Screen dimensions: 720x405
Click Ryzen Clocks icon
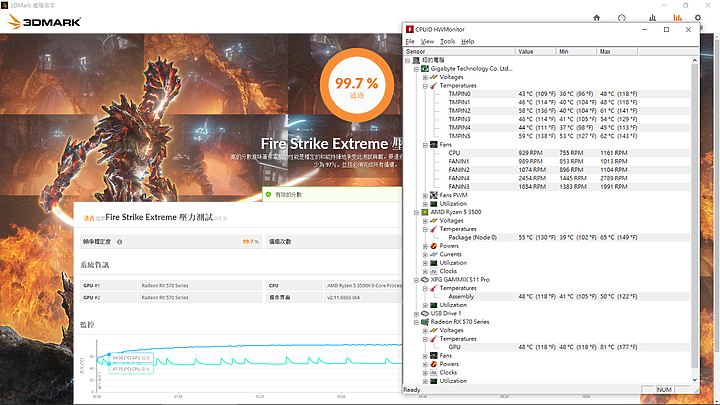(x=433, y=271)
